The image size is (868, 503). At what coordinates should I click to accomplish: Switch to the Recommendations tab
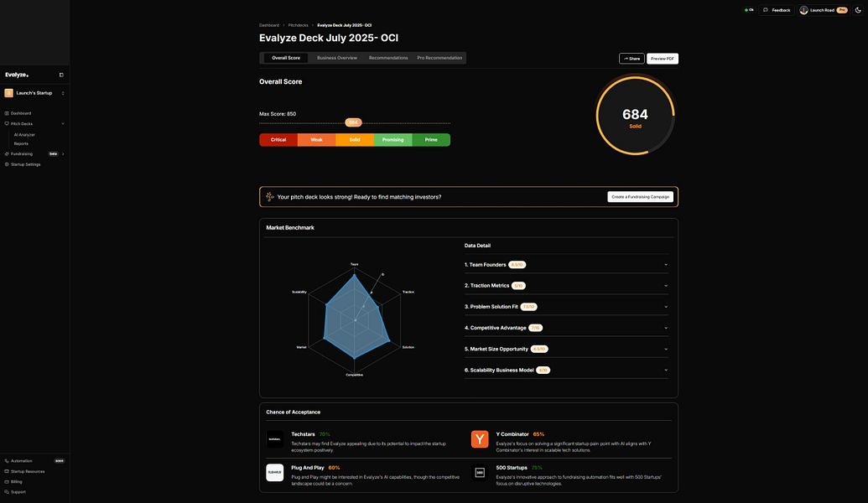click(388, 58)
